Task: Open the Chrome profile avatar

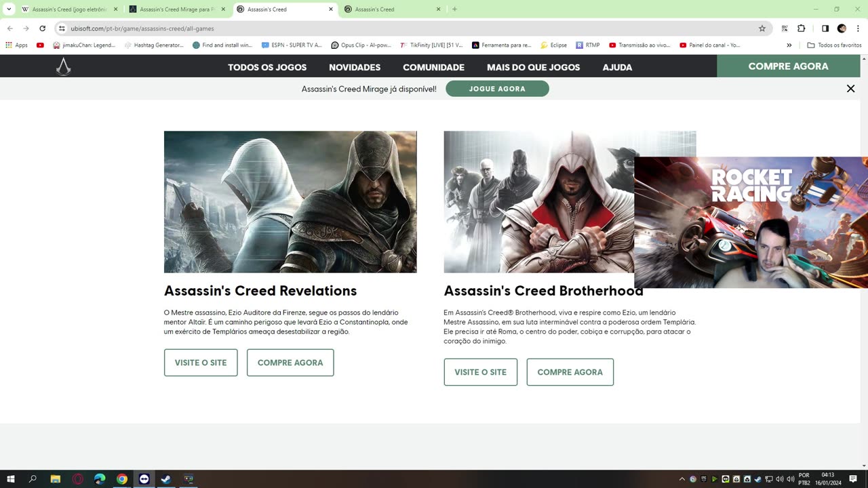Action: 842,28
